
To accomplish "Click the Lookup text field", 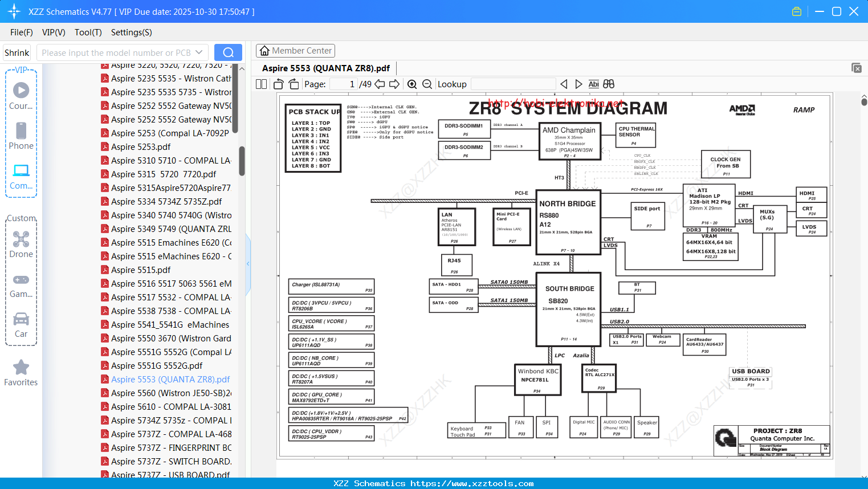I will click(x=513, y=84).
